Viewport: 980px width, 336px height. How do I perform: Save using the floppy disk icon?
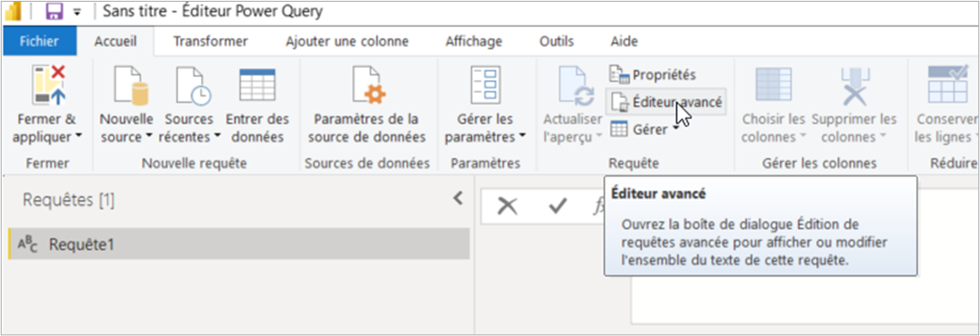pos(54,11)
